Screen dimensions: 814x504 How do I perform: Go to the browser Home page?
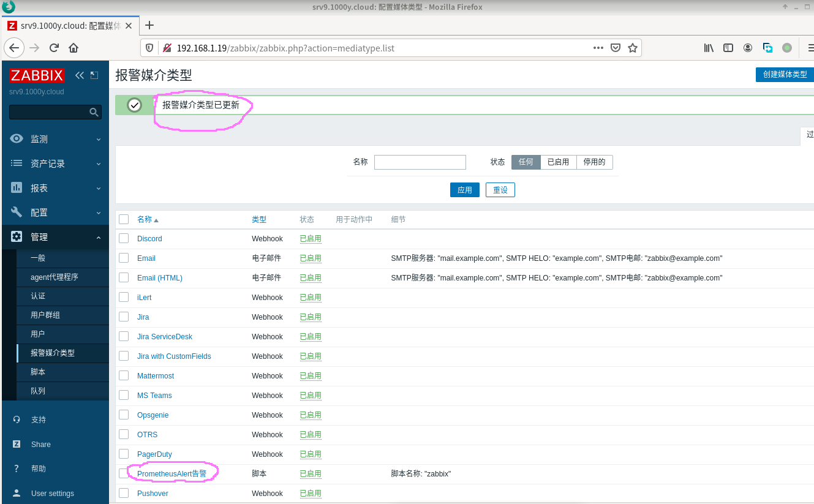pos(73,48)
